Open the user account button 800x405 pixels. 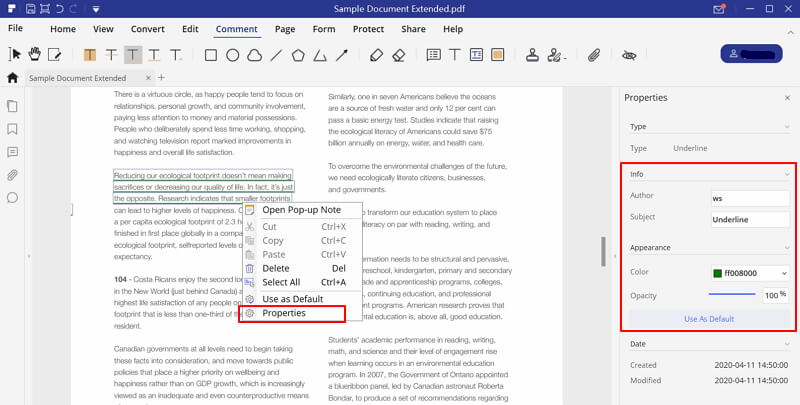click(751, 54)
